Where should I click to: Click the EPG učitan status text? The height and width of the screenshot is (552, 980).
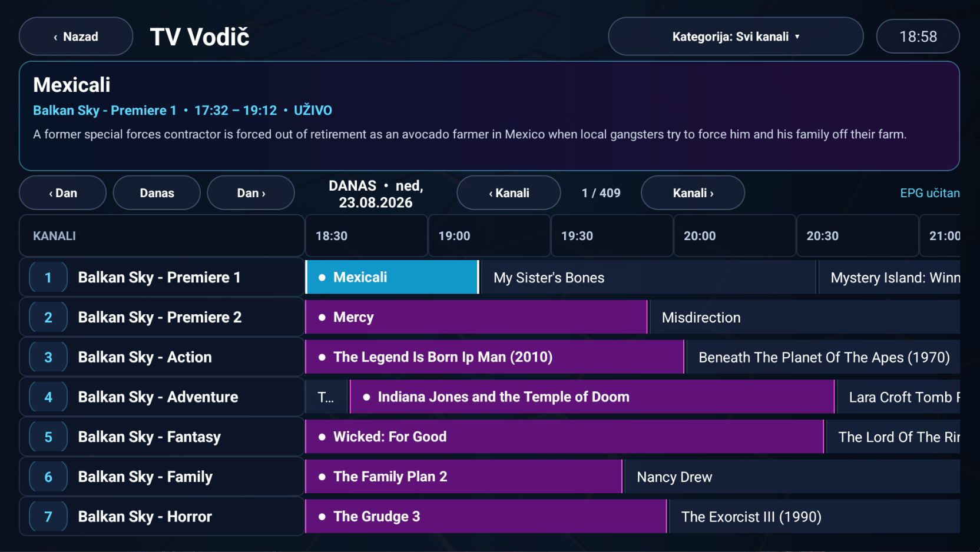(x=930, y=193)
